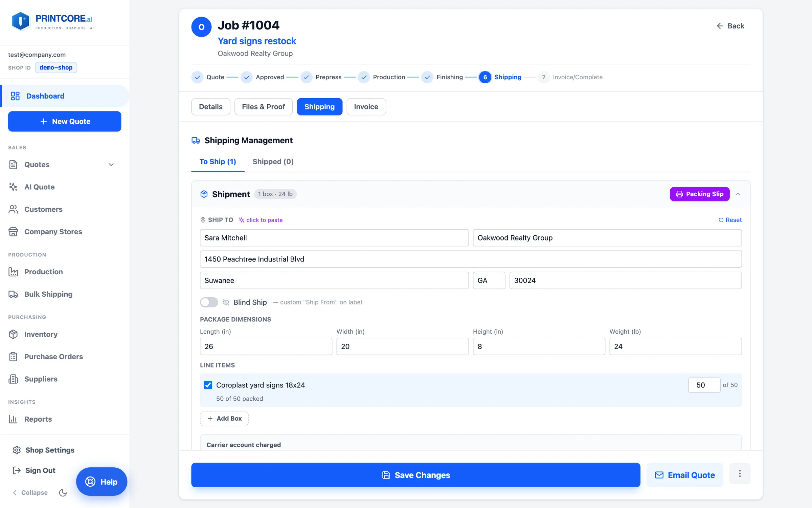Toggle the Blind Ship switch
812x508 pixels.
point(209,302)
